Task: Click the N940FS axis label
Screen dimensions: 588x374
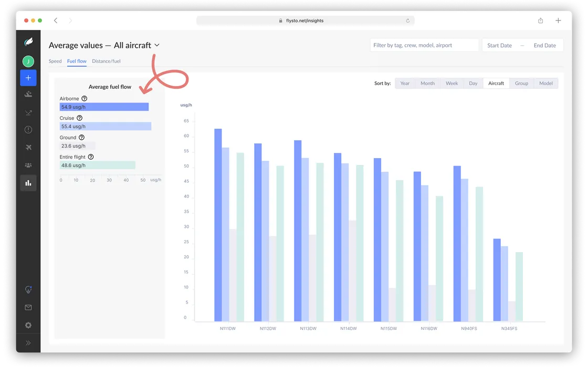Action: (x=469, y=329)
